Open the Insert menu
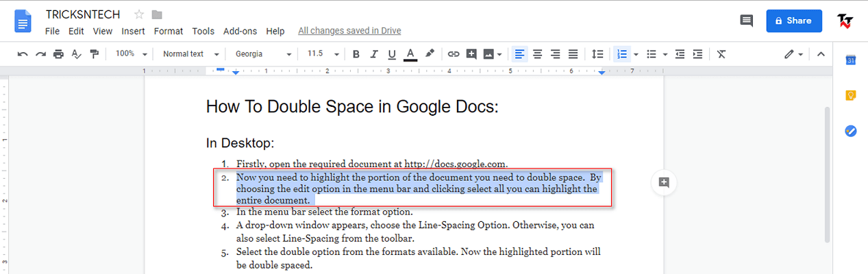Viewport: 868px width, 274px height. 133,31
